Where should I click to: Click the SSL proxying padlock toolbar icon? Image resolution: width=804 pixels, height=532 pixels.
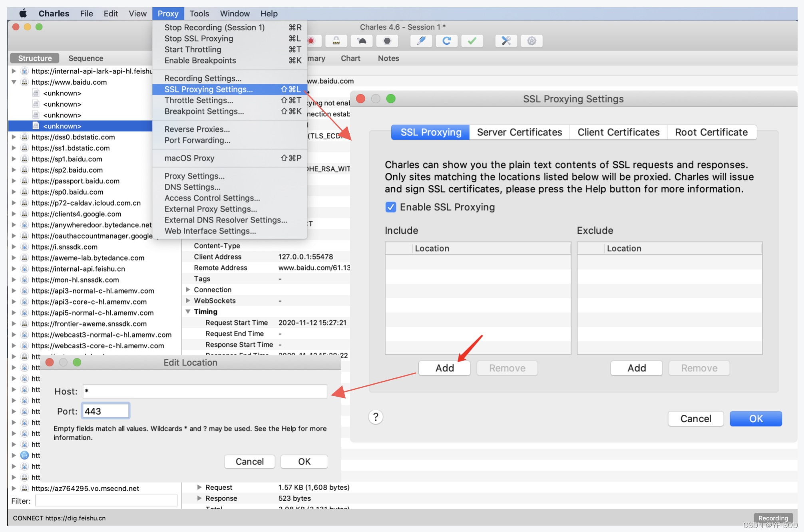click(336, 41)
